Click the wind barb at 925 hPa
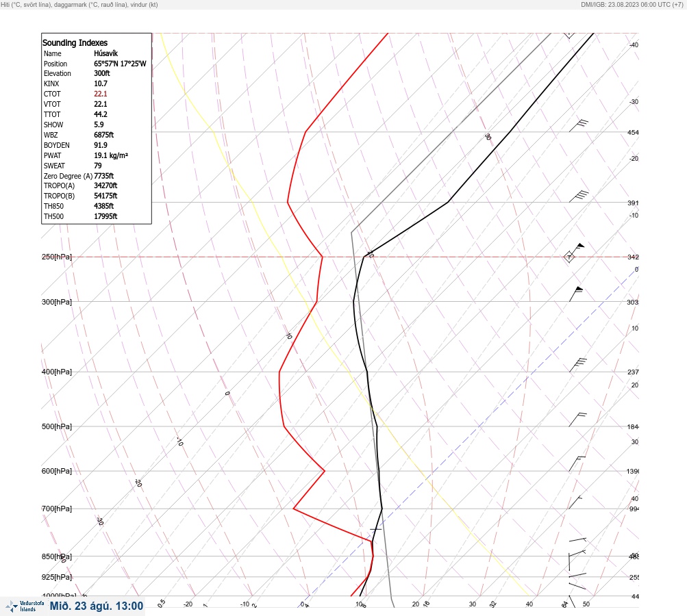This screenshot has height=616, width=687. click(577, 574)
